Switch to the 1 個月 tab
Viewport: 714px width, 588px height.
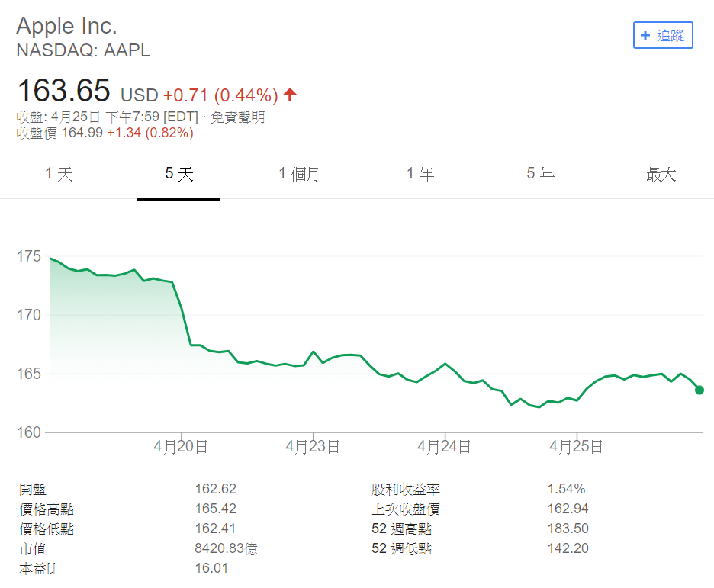tap(299, 174)
